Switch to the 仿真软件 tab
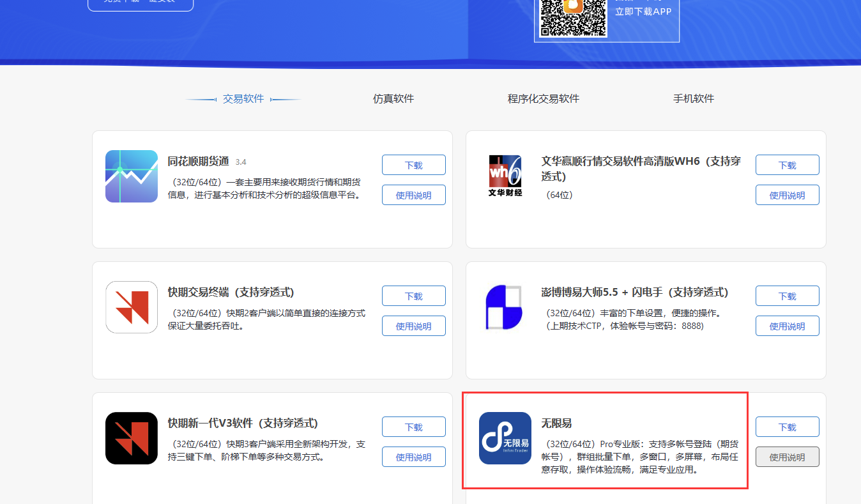 pyautogui.click(x=393, y=99)
